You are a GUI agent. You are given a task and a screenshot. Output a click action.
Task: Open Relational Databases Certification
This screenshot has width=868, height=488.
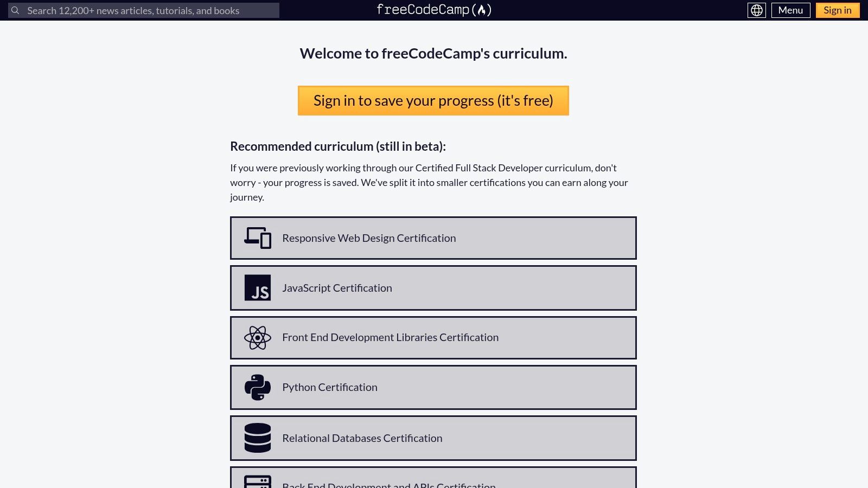(x=433, y=438)
